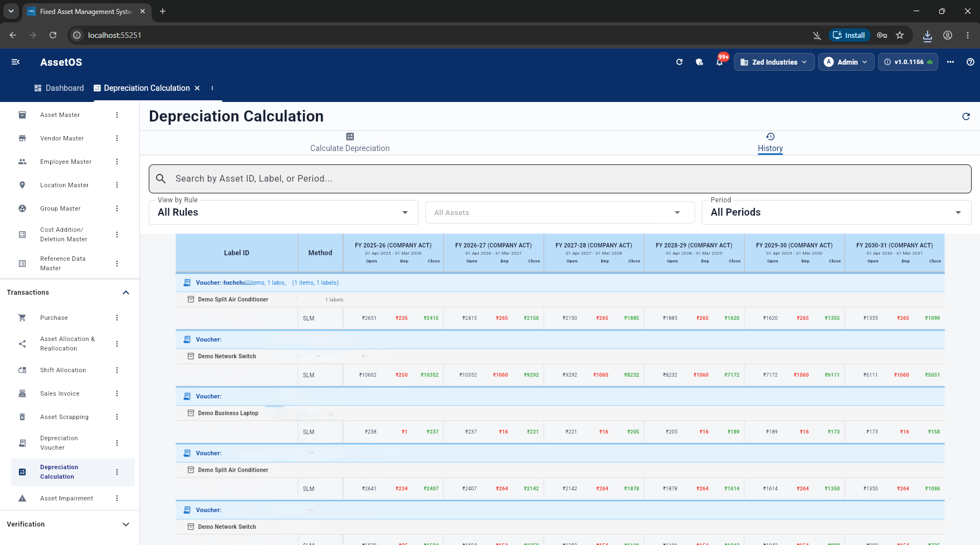Click the Chrome downloads icon

[x=928, y=35]
